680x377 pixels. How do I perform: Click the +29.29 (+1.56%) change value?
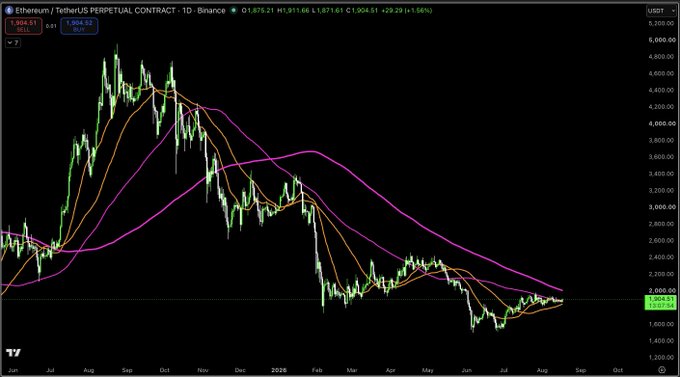407,10
